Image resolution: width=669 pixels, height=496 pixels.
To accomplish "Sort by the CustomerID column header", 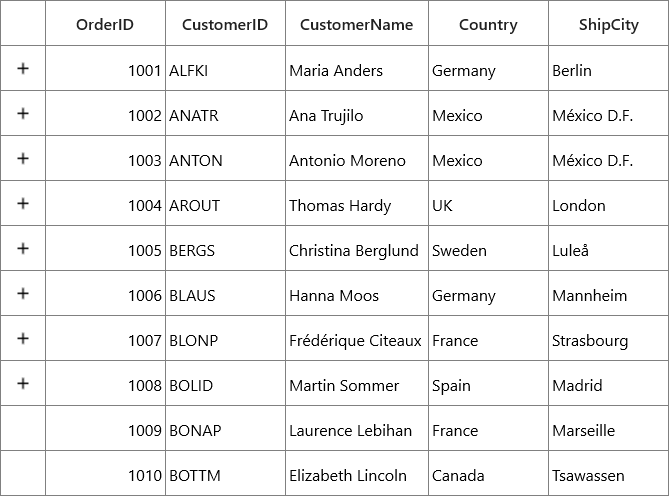I will pos(225,23).
